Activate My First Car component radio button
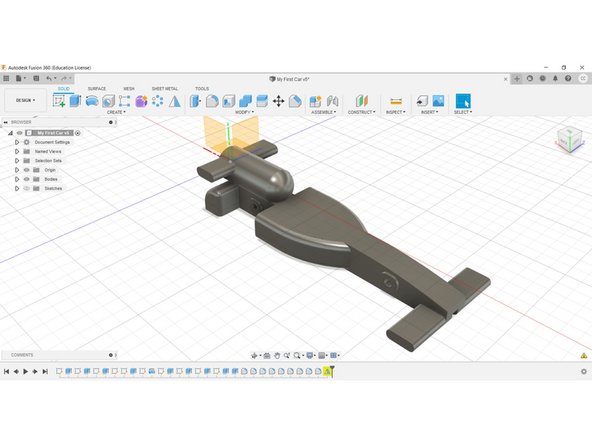The image size is (592, 444). click(x=78, y=133)
